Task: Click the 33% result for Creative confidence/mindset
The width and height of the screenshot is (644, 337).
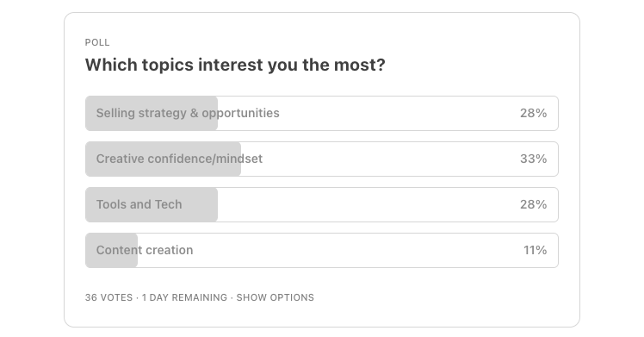Action: 533,159
